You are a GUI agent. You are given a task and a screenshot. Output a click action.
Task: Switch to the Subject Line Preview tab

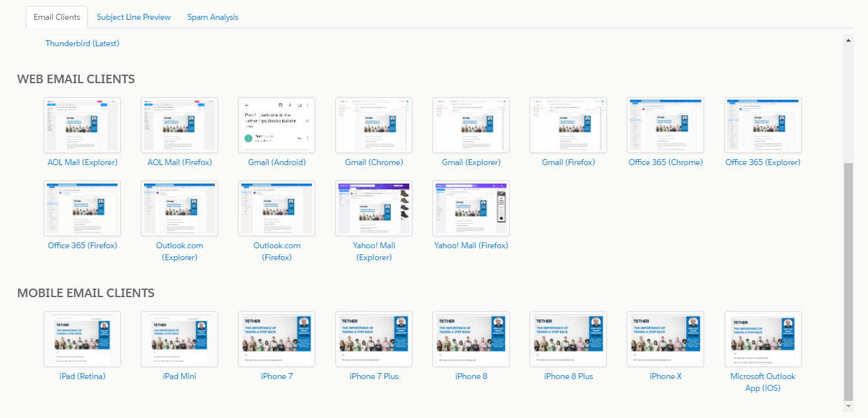point(134,17)
